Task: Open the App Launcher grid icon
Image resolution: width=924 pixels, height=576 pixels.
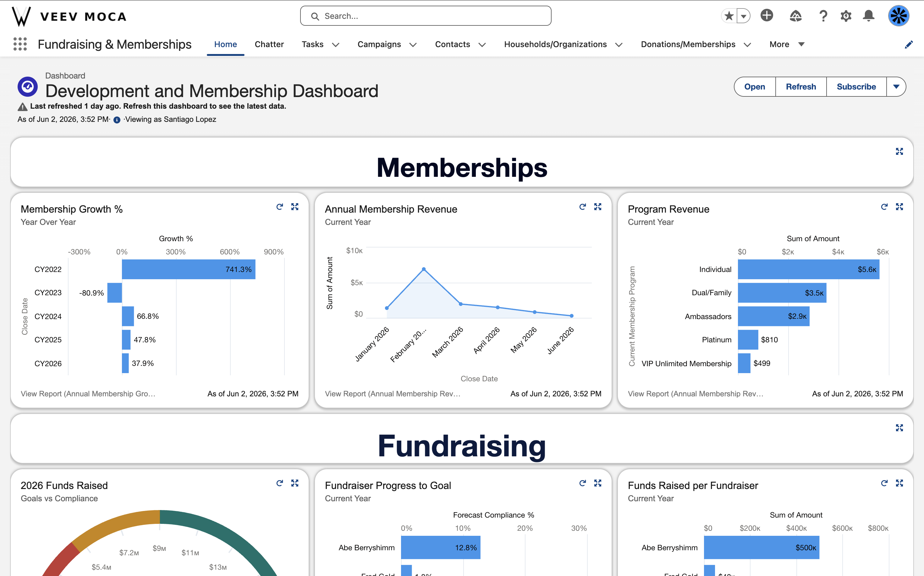Action: 20,44
